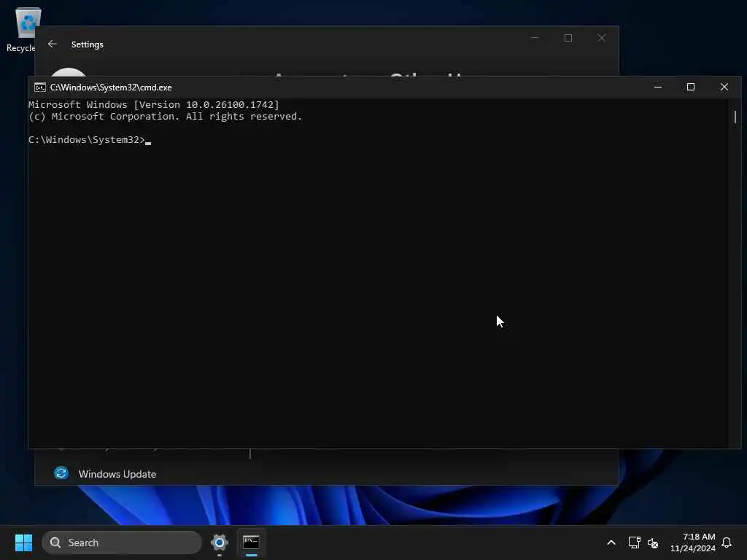Close the cmd.exe window

724,87
